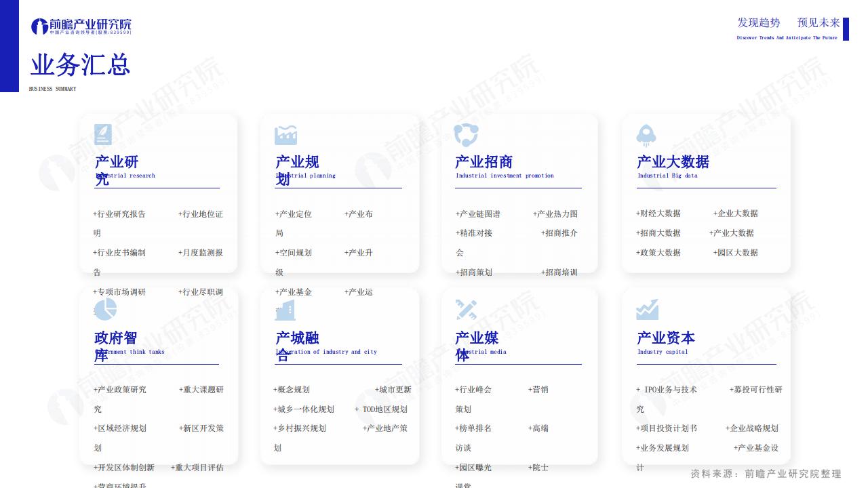Open the 产业招商 card title
Viewport: 868px width, 488px height.
(x=484, y=162)
